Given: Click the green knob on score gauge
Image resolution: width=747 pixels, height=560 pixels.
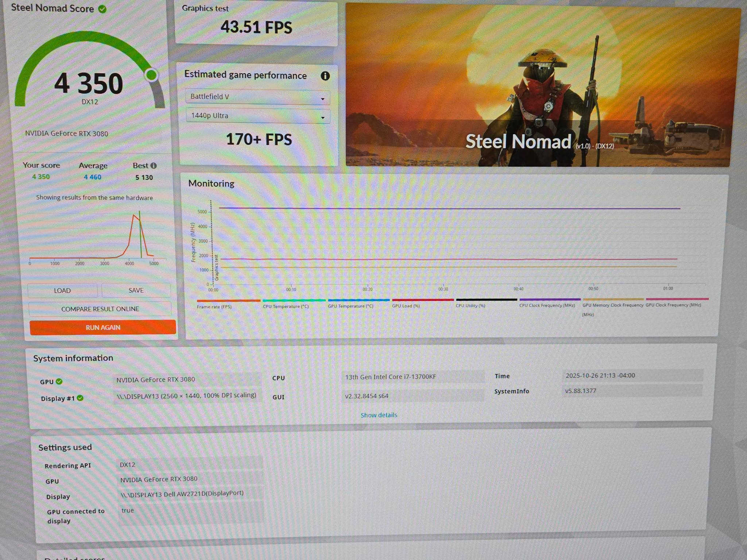Looking at the screenshot, I should [151, 75].
